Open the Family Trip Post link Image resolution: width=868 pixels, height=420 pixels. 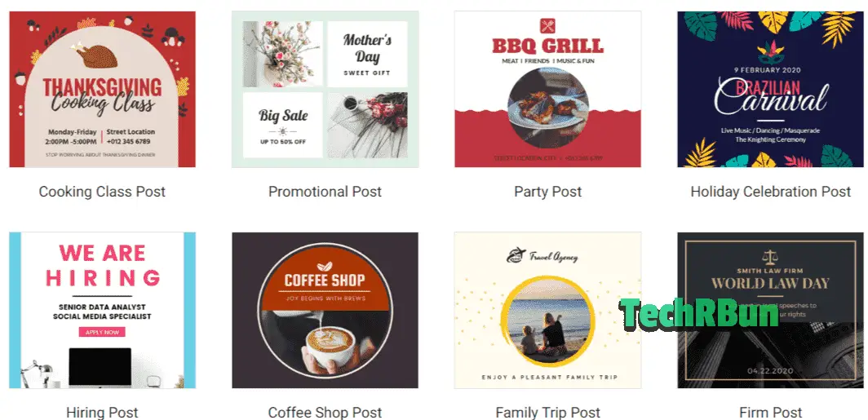547,413
